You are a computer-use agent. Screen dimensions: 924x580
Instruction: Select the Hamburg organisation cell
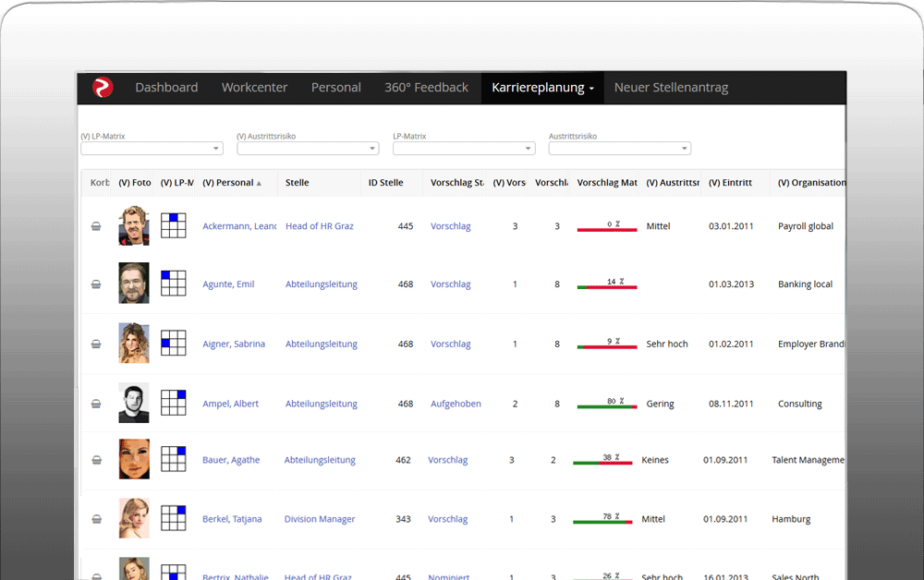791,519
